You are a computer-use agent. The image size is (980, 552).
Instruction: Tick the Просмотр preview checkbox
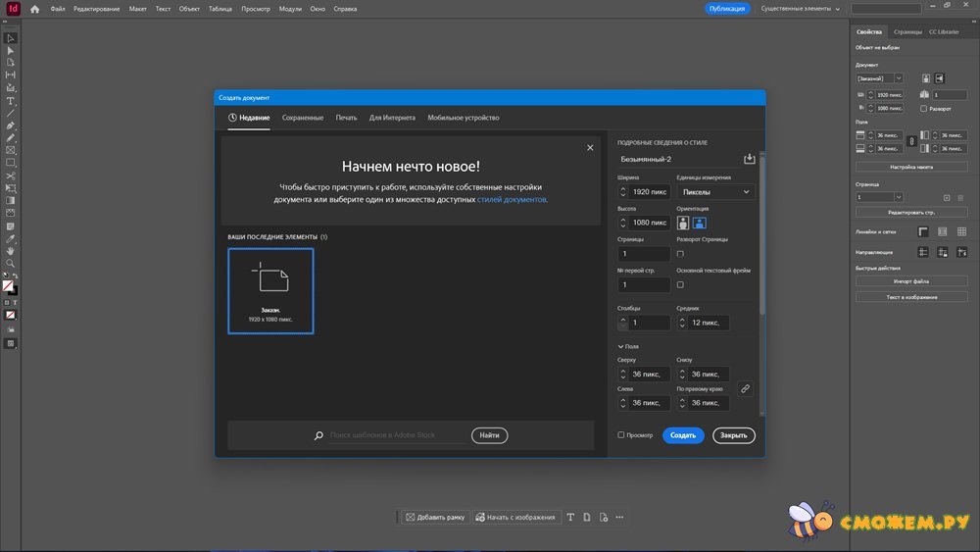point(621,435)
